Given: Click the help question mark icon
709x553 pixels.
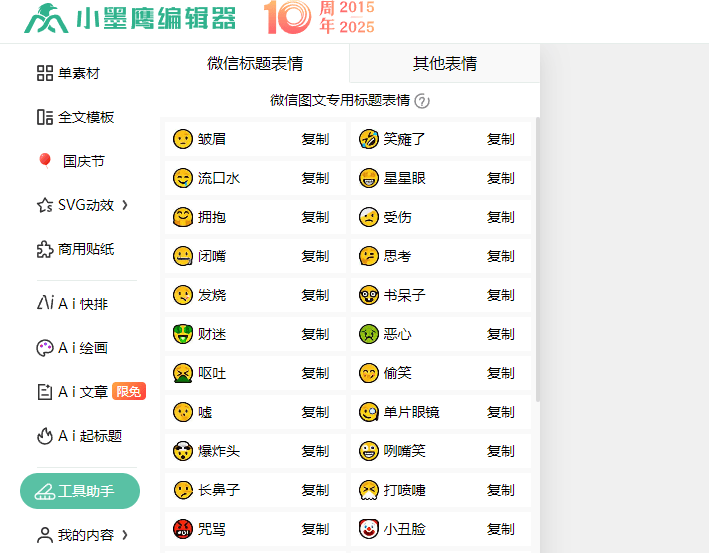Looking at the screenshot, I should pos(422,101).
